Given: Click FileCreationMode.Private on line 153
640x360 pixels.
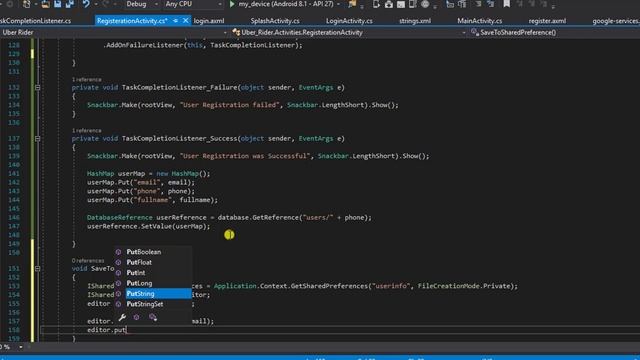Looking at the screenshot, I should [466, 286].
